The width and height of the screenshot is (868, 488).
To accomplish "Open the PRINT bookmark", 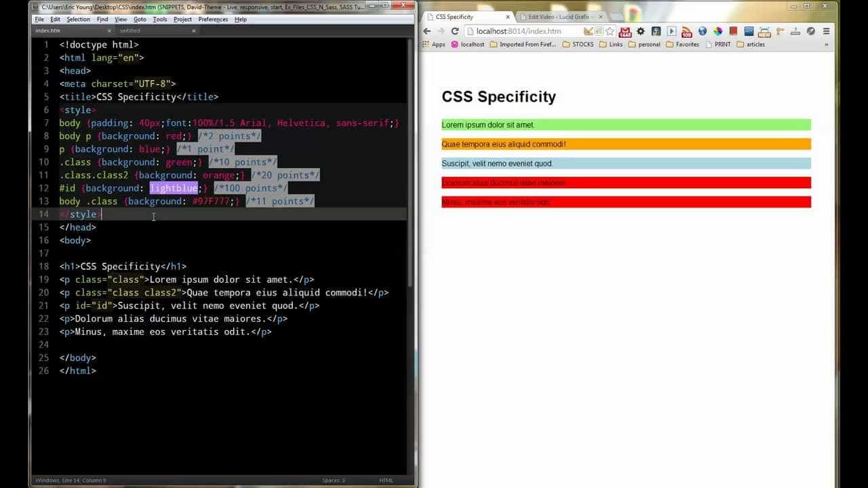I will (718, 45).
